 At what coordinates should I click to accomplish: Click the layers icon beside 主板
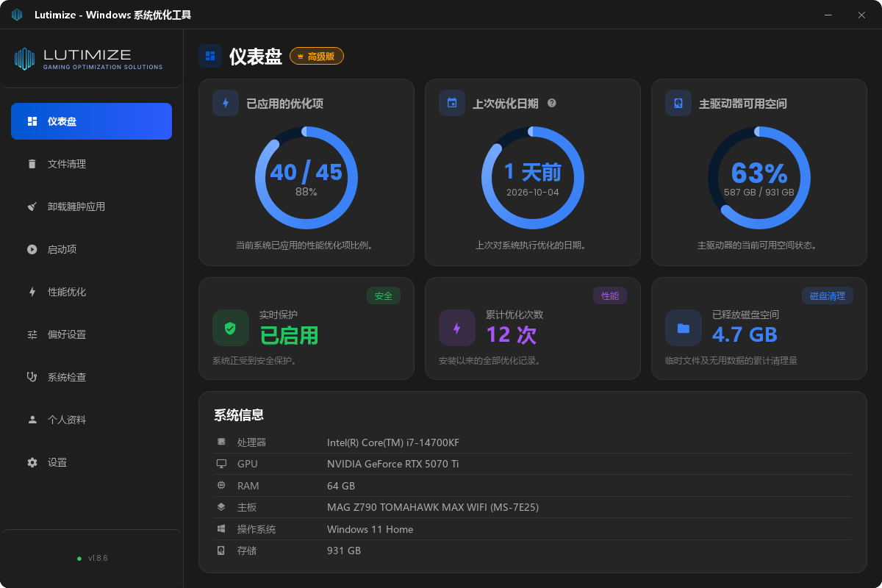coord(221,507)
